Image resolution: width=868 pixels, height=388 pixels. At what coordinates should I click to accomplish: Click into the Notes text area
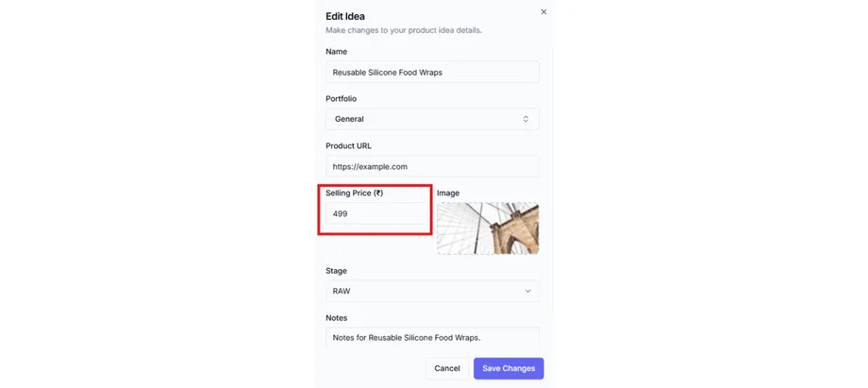pos(432,338)
